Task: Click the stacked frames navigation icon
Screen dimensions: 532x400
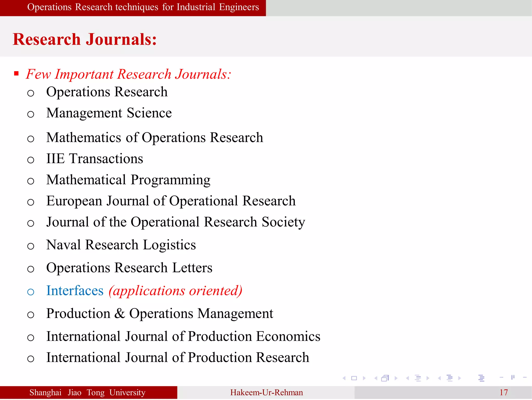Action: click(385, 378)
